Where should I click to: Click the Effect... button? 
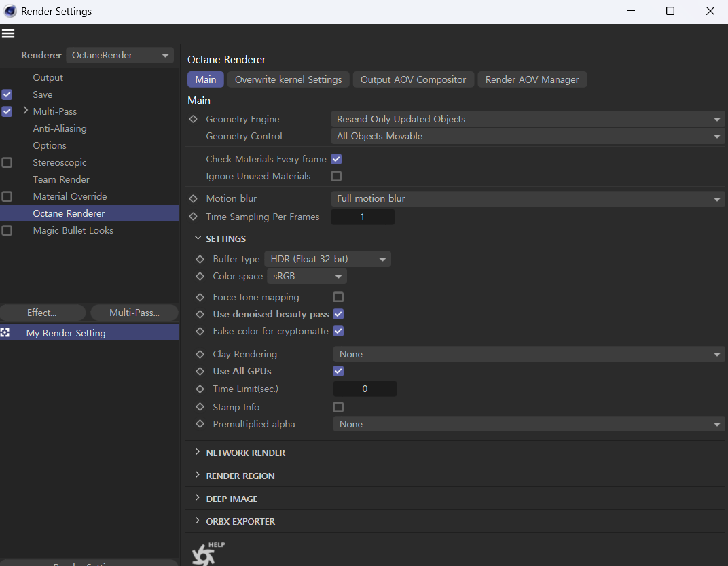(x=43, y=313)
